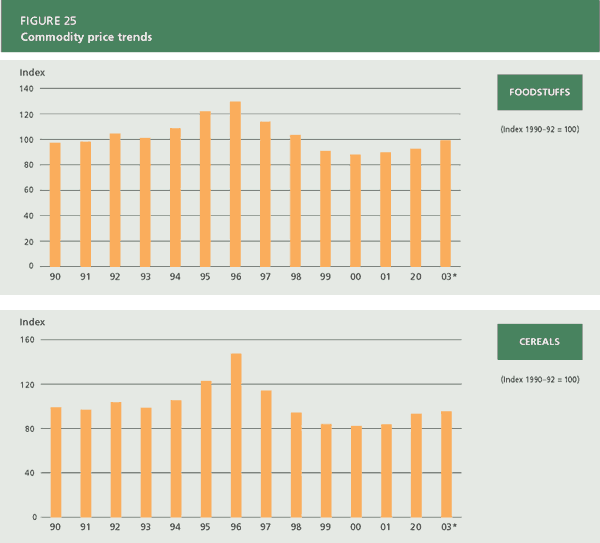The height and width of the screenshot is (543, 600).
Task: Click the '93' x-axis label in Foodstuffs chart
Action: coord(145,277)
